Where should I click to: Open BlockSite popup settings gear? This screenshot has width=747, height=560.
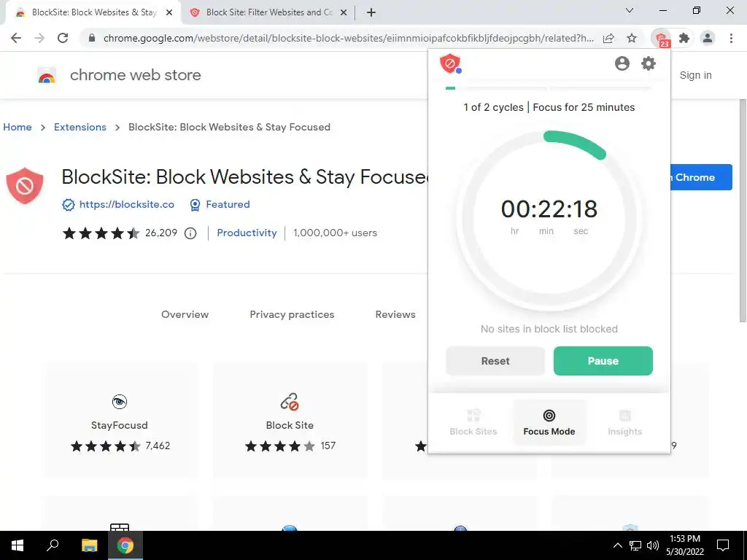[648, 63]
